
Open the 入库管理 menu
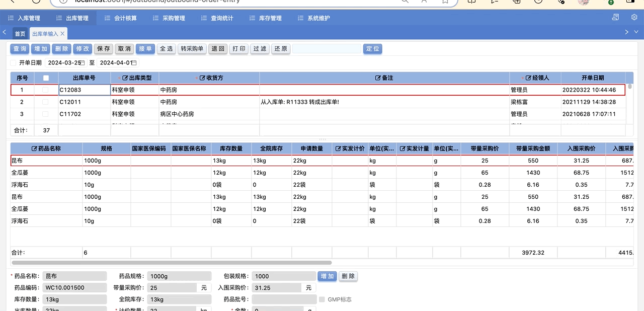[x=24, y=18]
